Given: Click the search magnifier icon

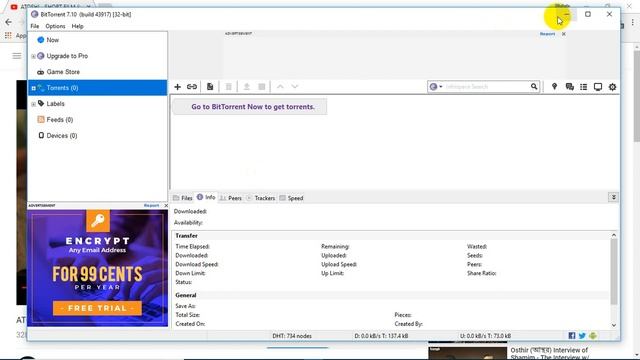Looking at the screenshot, I should coord(534,87).
